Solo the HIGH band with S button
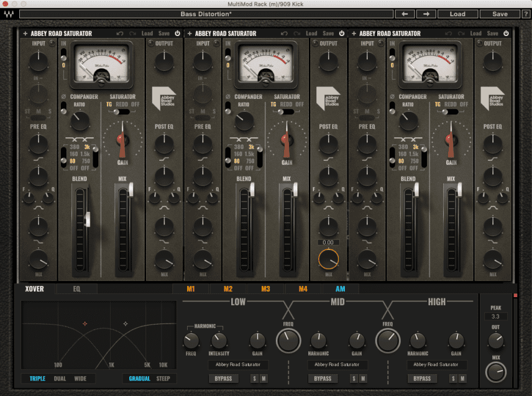This screenshot has width=532, height=396. [x=453, y=379]
